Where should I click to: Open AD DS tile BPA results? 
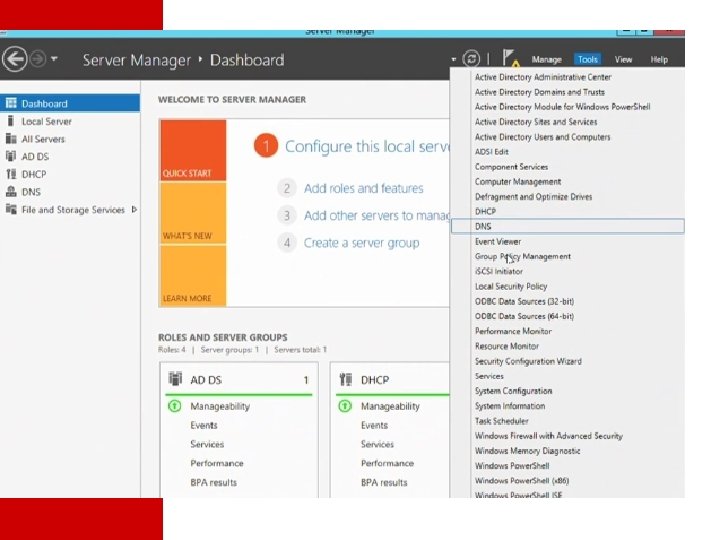(x=214, y=483)
